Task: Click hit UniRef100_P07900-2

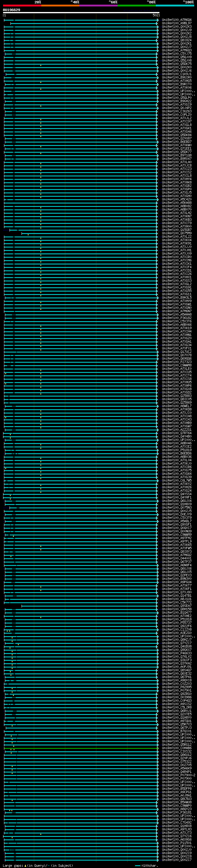Action: coord(179,775)
